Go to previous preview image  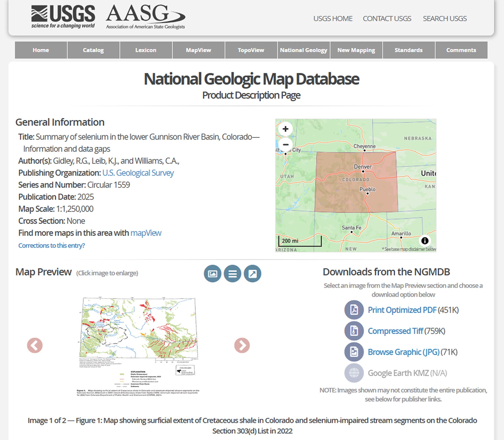(35, 345)
